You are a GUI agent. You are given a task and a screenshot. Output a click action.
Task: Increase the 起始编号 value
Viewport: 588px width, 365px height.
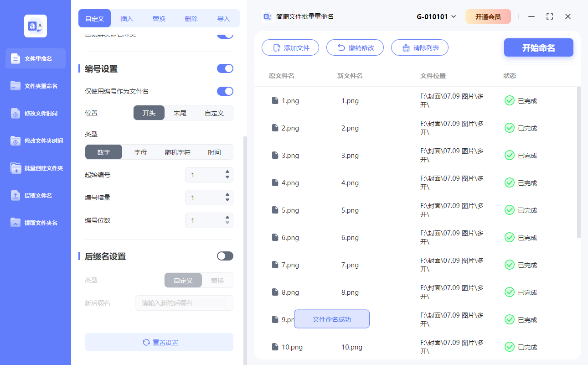click(227, 172)
